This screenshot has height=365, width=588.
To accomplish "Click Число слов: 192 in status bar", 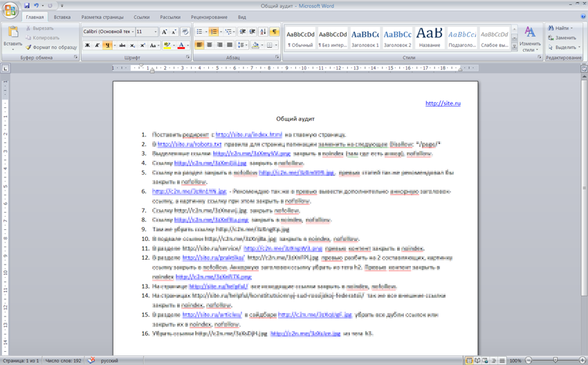I will [x=63, y=360].
